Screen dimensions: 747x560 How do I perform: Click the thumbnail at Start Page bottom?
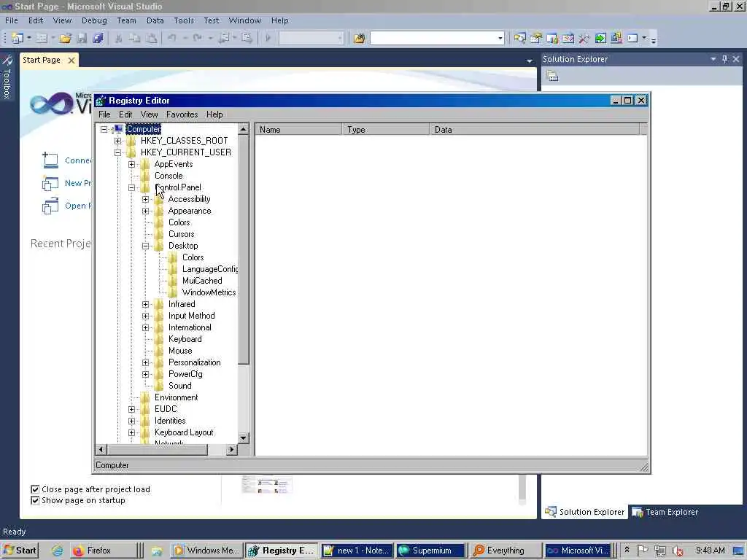(266, 485)
